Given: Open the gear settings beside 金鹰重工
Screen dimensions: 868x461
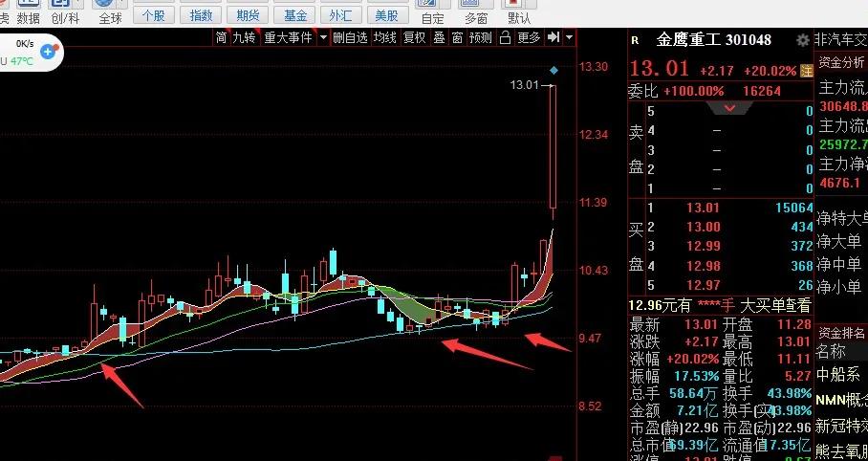Looking at the screenshot, I should click(802, 40).
